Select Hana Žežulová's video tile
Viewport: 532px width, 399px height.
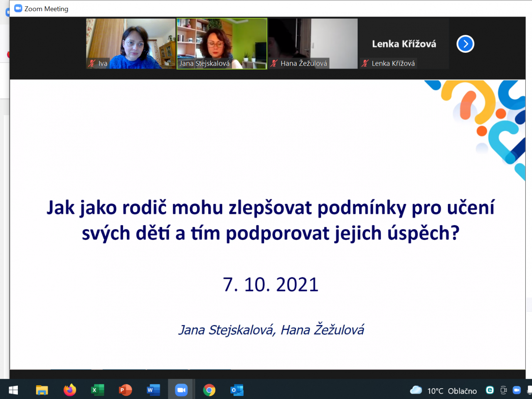pyautogui.click(x=313, y=42)
